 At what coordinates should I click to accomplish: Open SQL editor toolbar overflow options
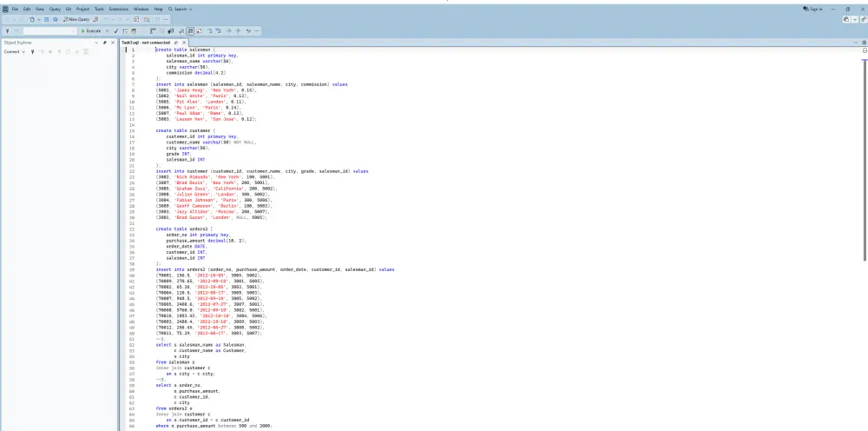point(257,31)
